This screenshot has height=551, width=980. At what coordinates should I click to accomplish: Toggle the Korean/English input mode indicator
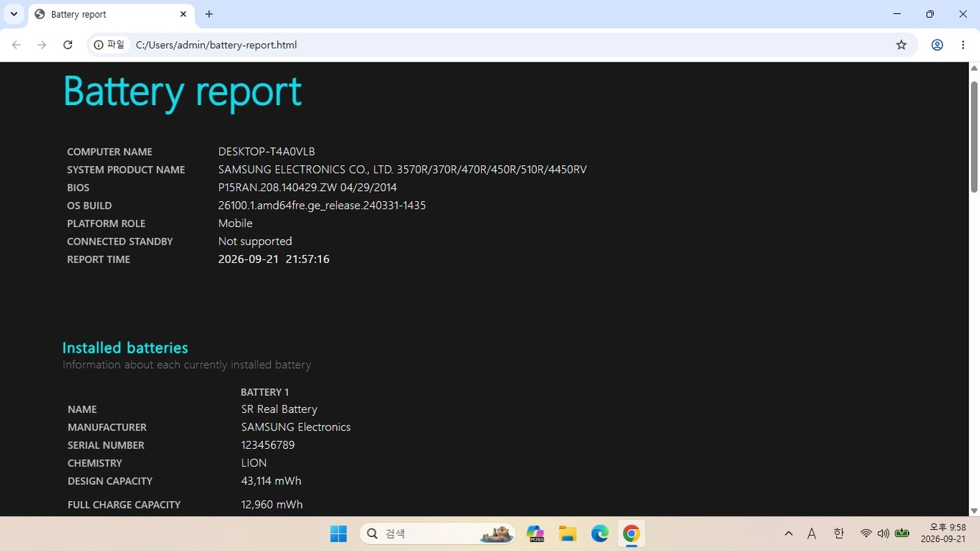[838, 534]
